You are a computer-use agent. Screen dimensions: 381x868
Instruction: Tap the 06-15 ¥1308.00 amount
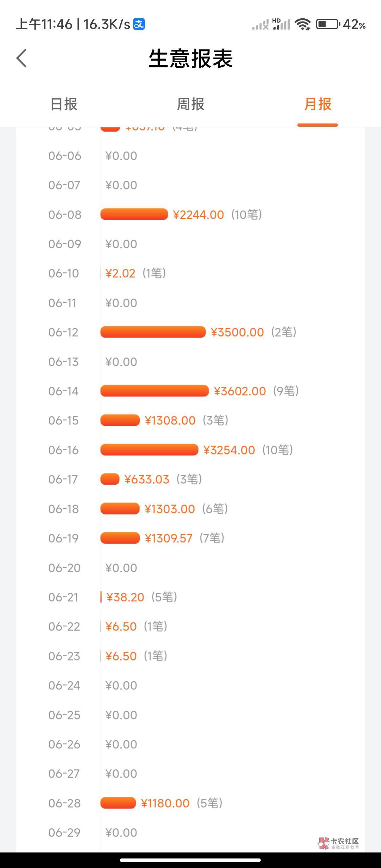click(170, 421)
